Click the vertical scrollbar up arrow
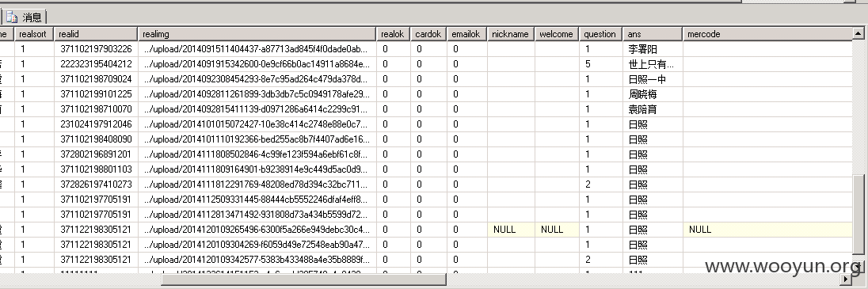The width and height of the screenshot is (868, 289). [858, 33]
